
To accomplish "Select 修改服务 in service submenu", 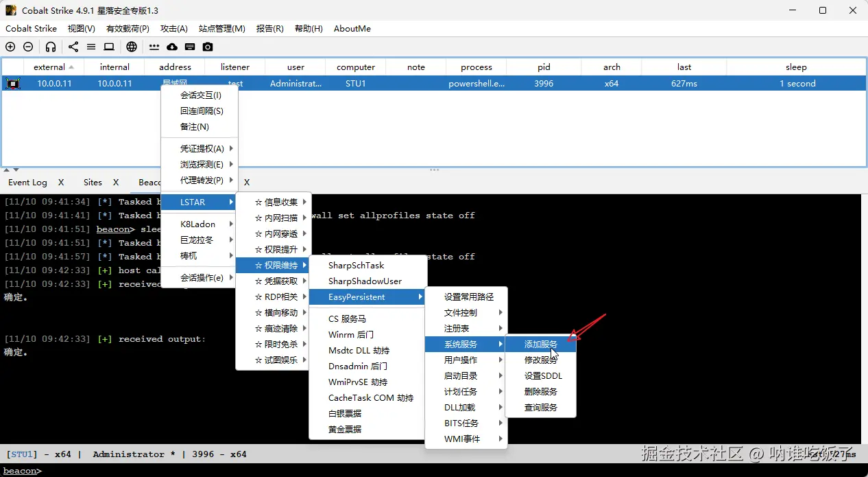I will click(541, 360).
